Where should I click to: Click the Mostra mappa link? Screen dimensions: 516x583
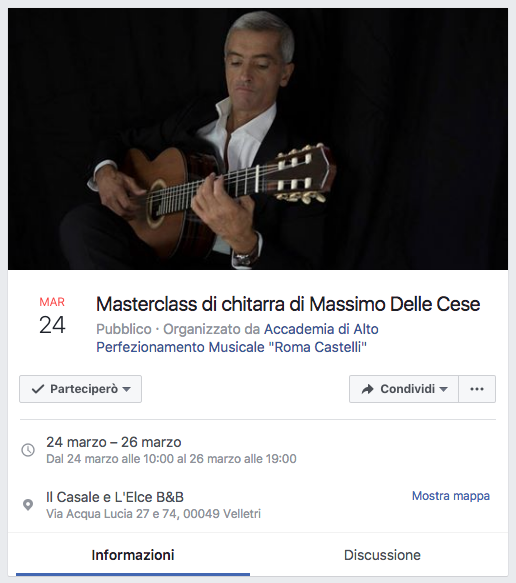click(x=451, y=496)
